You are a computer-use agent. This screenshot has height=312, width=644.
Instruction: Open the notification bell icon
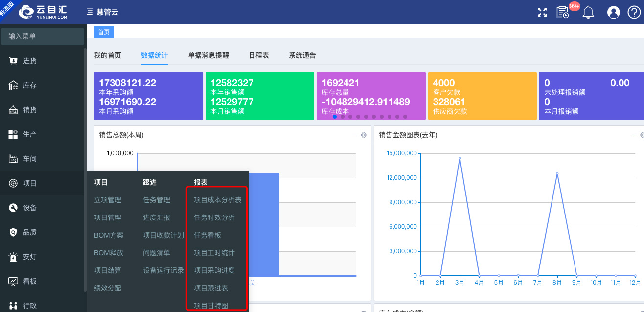[x=588, y=12]
